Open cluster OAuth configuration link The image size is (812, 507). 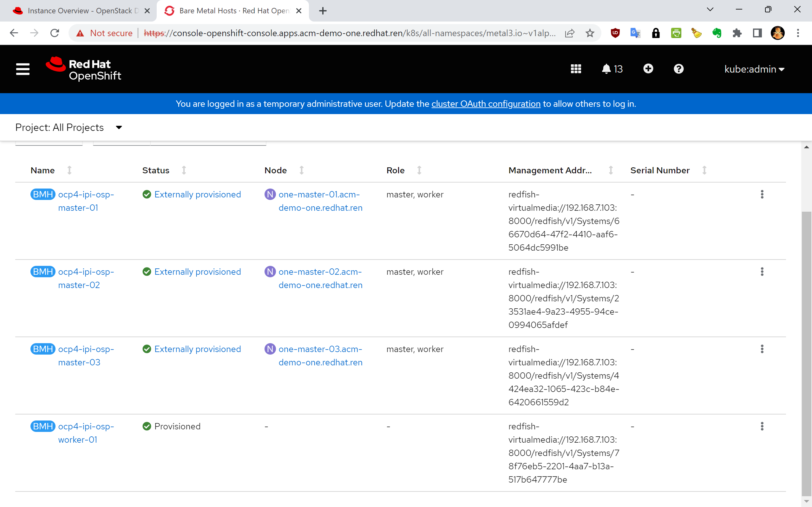pyautogui.click(x=486, y=104)
